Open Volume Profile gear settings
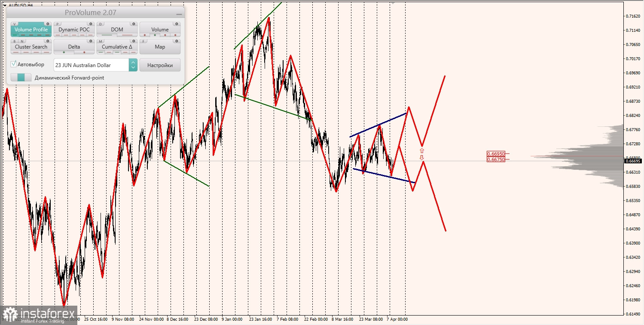 click(x=48, y=24)
